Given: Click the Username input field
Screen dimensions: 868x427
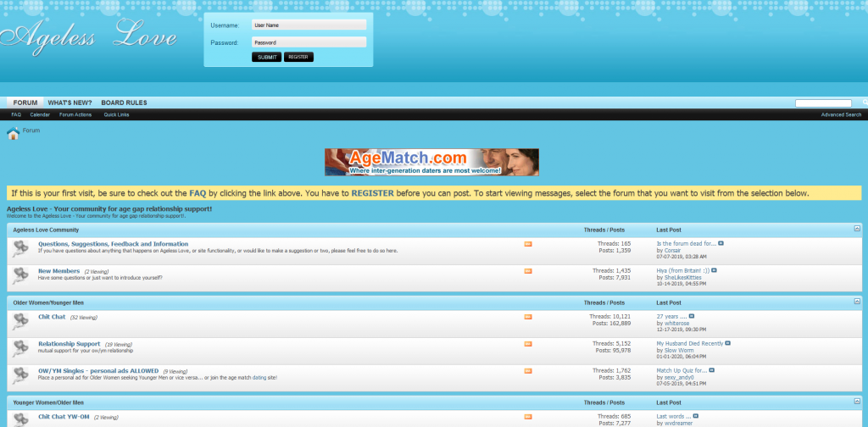Looking at the screenshot, I should coord(309,25).
